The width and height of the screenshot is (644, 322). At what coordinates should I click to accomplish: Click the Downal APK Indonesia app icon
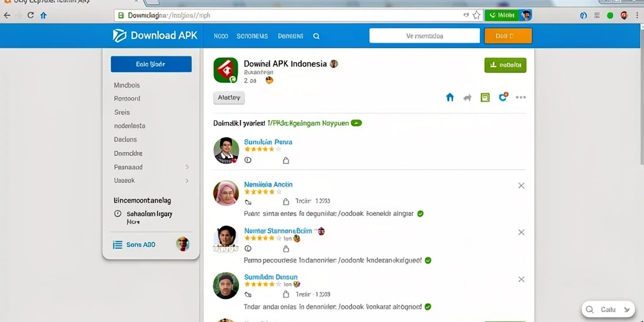(226, 70)
